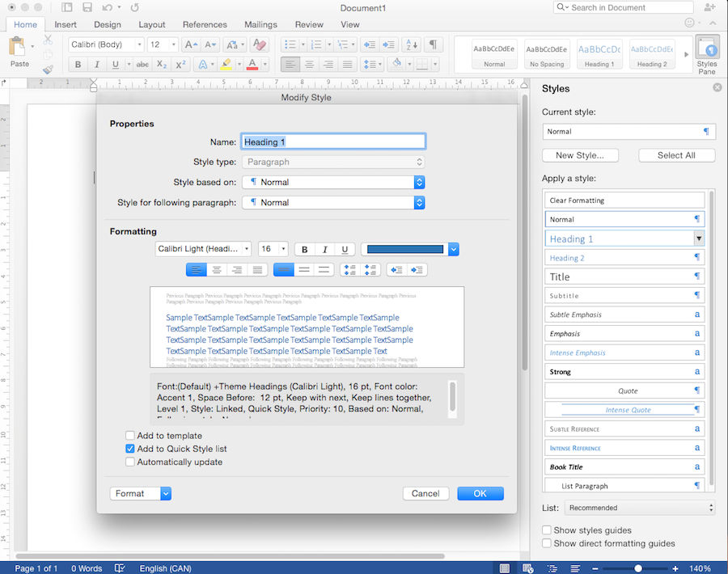Expand the List Recommended dropdown
Viewport: 728px width, 574px height.
(x=640, y=508)
